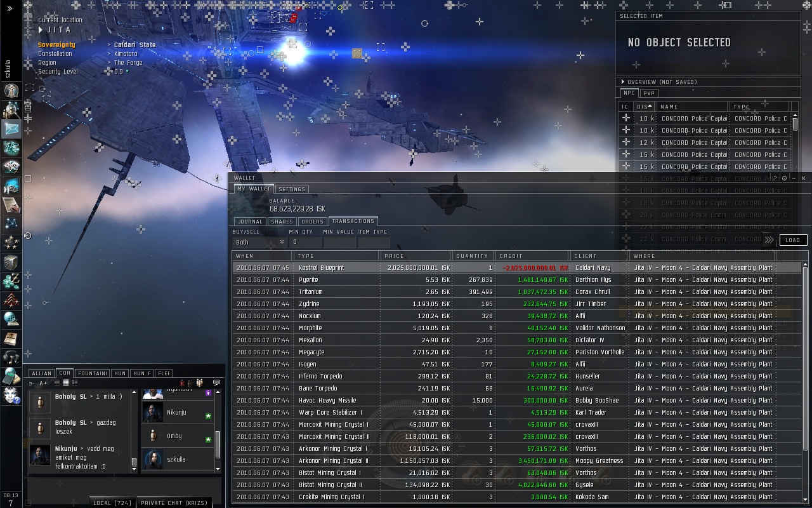The height and width of the screenshot is (508, 812).
Task: Click the triple-arrow expand icon beside Load
Action: 769,240
